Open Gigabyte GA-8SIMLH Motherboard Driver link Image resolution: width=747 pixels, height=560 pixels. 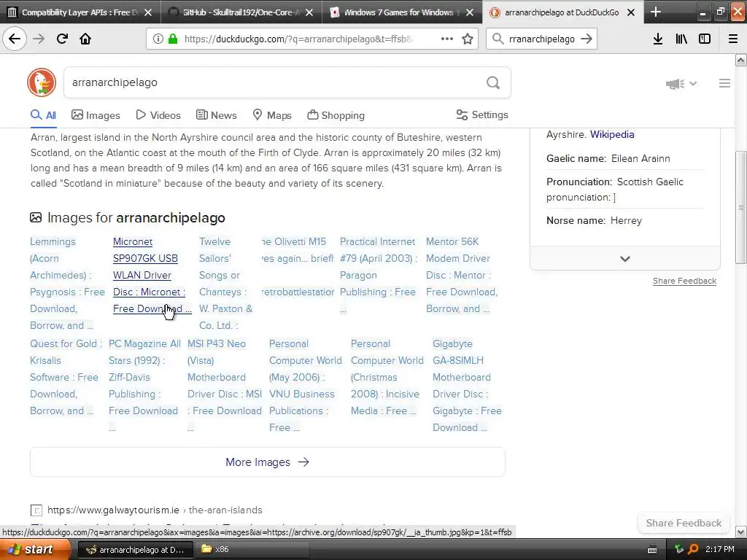(x=467, y=385)
